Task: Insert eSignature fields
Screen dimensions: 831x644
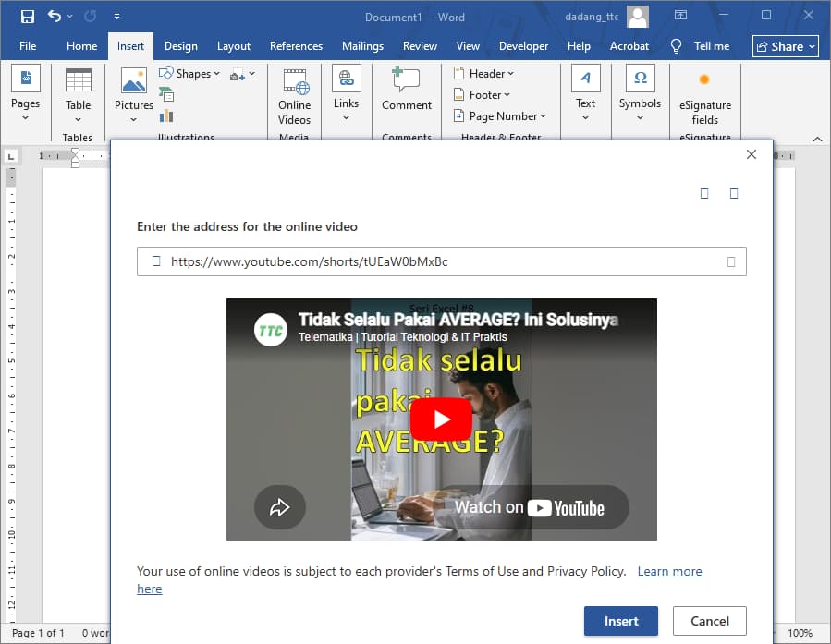Action: (x=704, y=93)
